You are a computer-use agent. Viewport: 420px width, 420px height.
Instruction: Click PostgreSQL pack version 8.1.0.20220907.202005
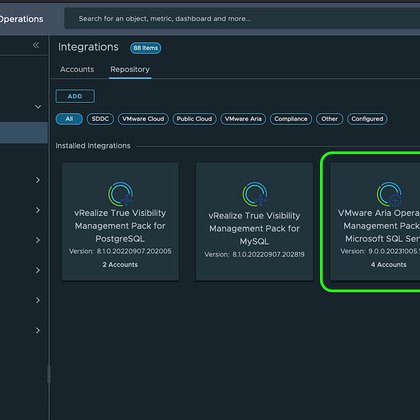(120, 251)
